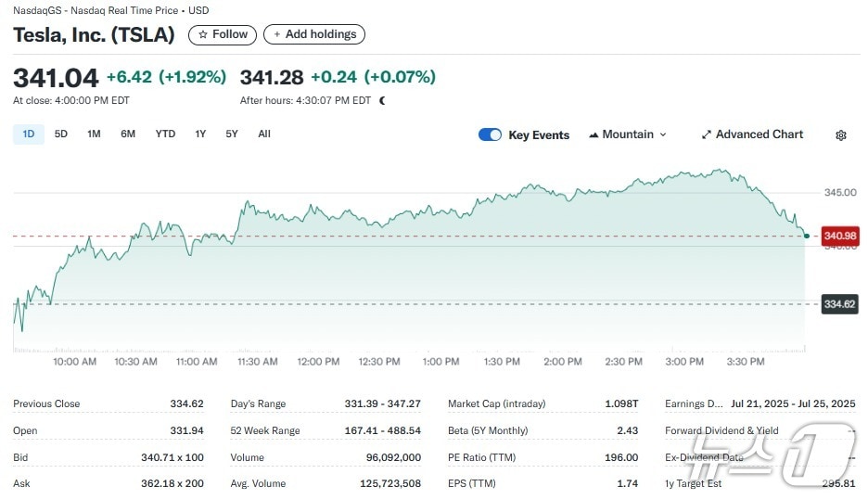This screenshot has width=868, height=499.
Task: Show the 6M chart range
Action: pyautogui.click(x=128, y=134)
